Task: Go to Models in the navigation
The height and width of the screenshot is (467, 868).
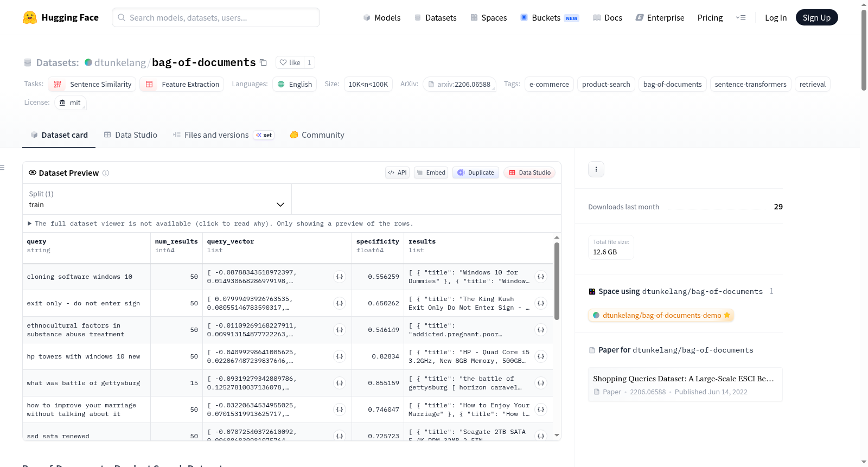Action: (382, 17)
